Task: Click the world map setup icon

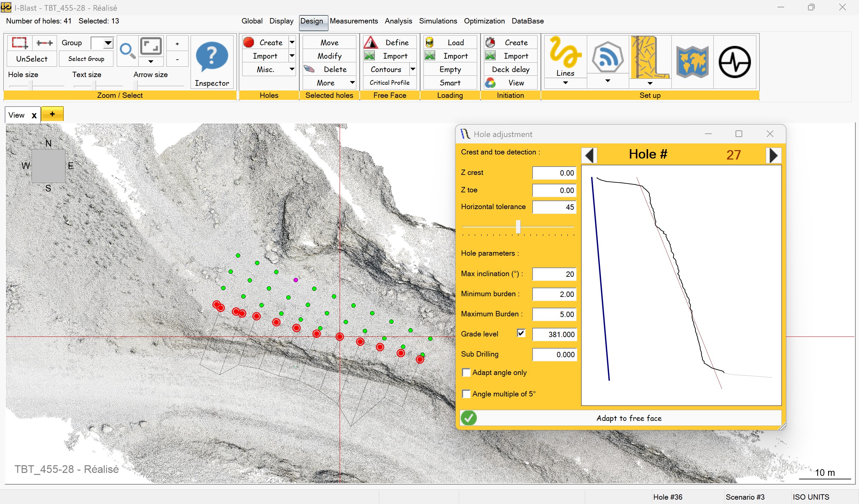Action: 692,62
